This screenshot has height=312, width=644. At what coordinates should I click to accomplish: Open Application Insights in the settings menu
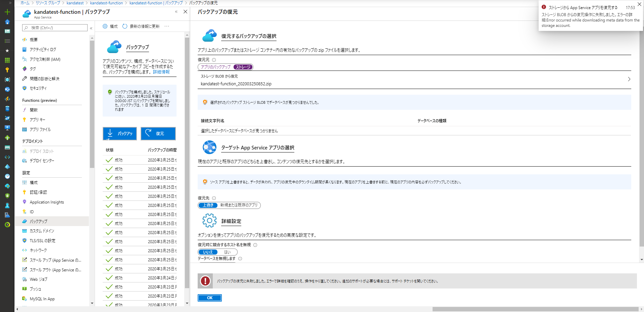(x=47, y=202)
